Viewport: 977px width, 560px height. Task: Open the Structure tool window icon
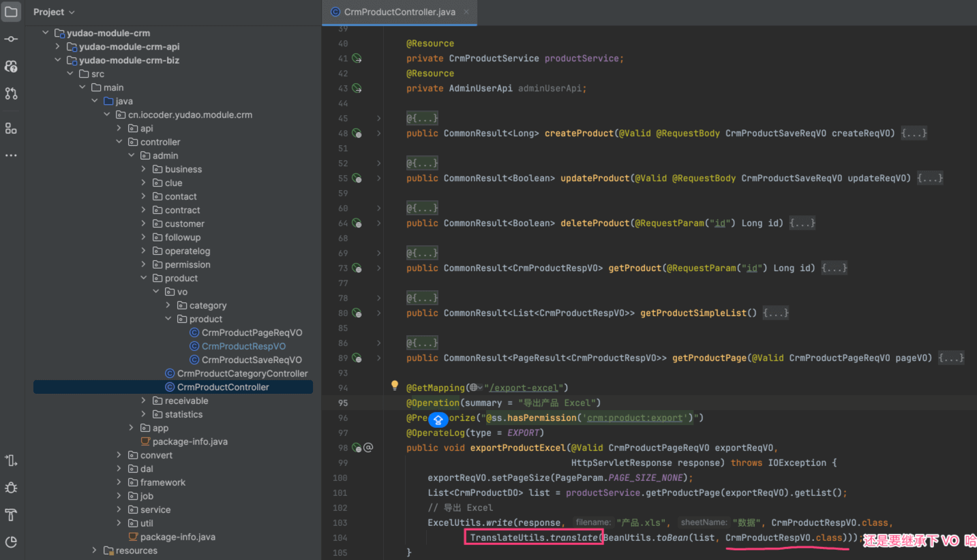11,128
